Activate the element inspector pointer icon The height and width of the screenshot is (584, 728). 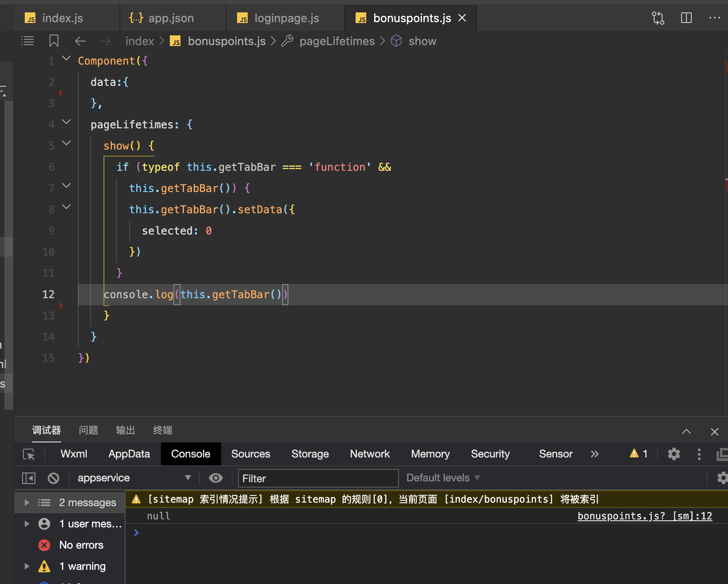29,454
